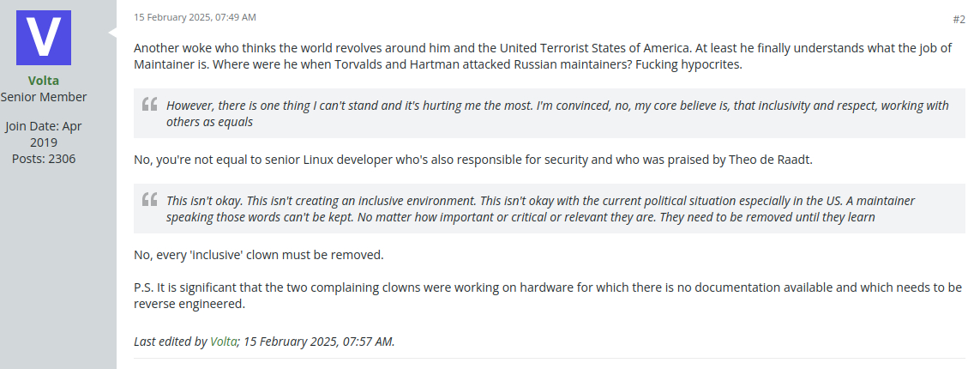Screen dimensions: 980x369
Task: Click the Posts: 2306 count
Action: pyautogui.click(x=44, y=159)
